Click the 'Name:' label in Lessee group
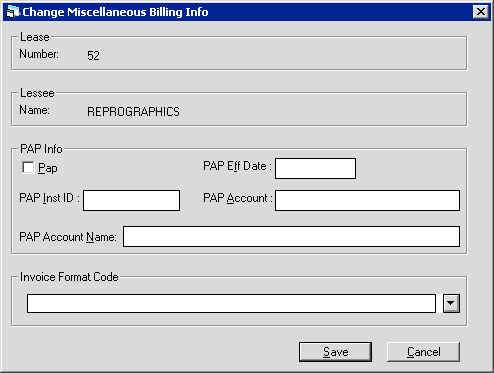This screenshot has width=494, height=373. point(34,110)
